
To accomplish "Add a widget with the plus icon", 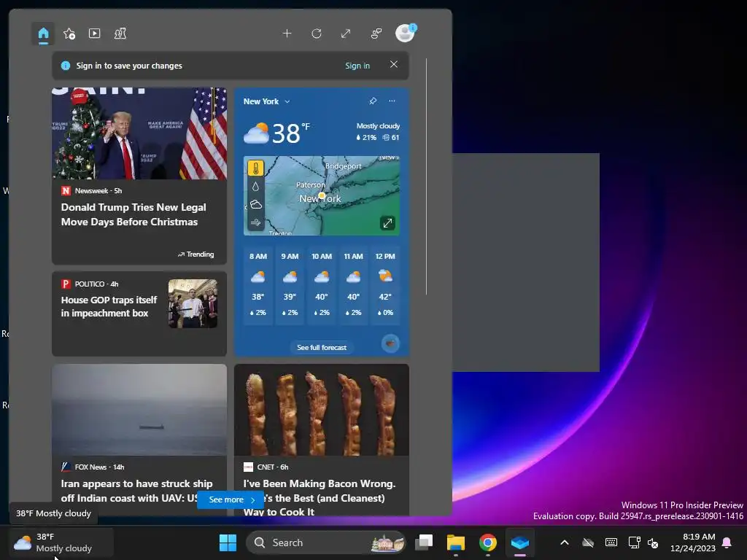I will point(287,34).
